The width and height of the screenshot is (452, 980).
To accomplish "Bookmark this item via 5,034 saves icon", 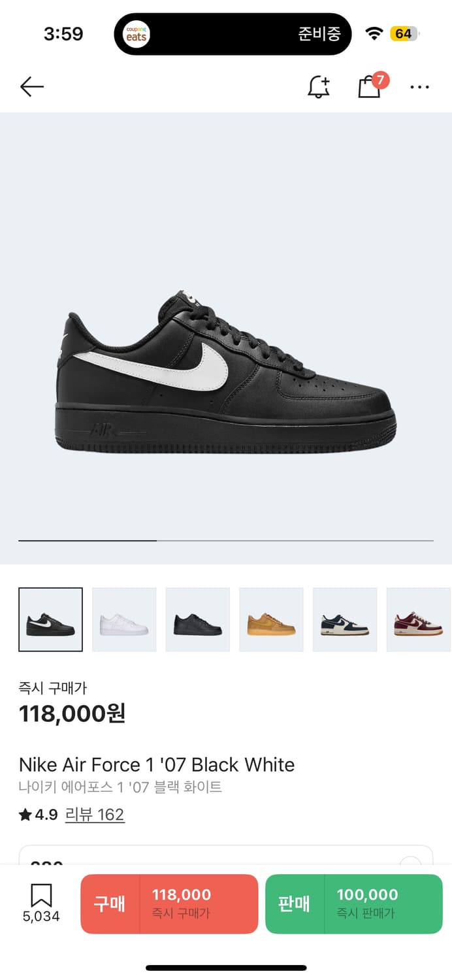I will [x=41, y=904].
